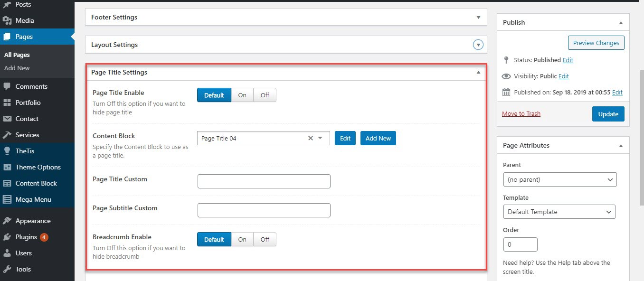
Task: Click the Status pin icon in Publish box
Action: 506,60
